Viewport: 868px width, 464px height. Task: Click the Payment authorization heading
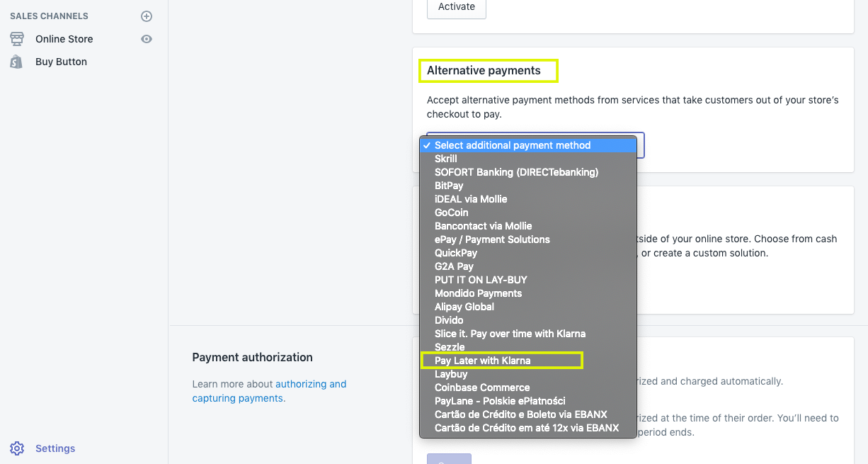(252, 357)
